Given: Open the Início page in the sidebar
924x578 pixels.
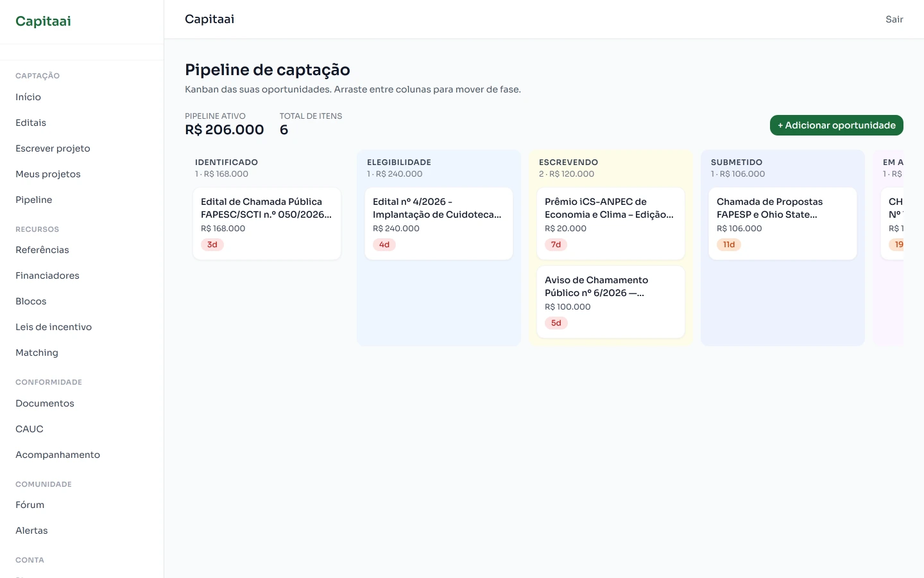Looking at the screenshot, I should tap(28, 97).
